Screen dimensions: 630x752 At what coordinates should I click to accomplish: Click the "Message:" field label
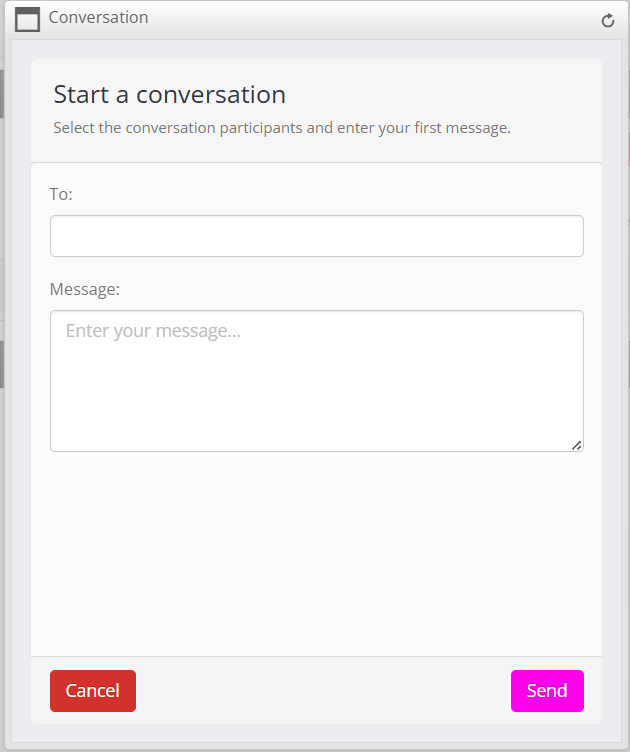85,289
